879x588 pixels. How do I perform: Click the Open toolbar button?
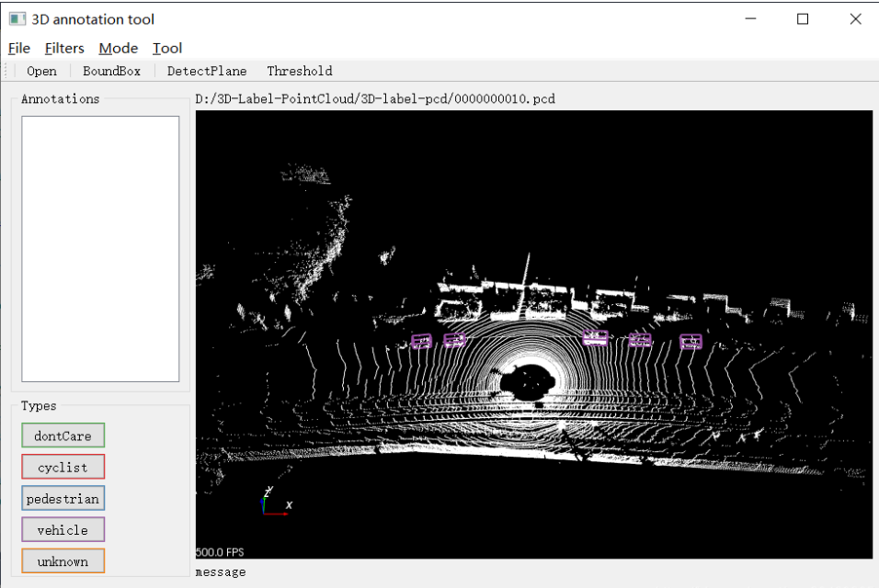41,71
